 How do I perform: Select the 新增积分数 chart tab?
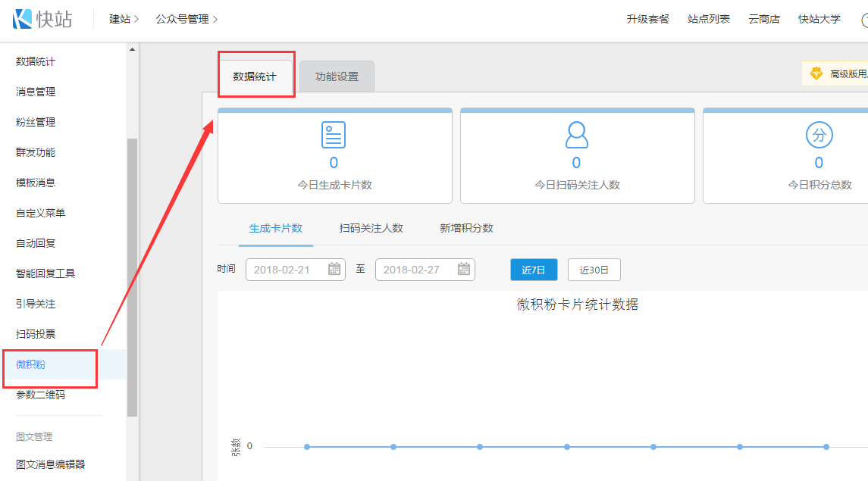[x=466, y=228]
